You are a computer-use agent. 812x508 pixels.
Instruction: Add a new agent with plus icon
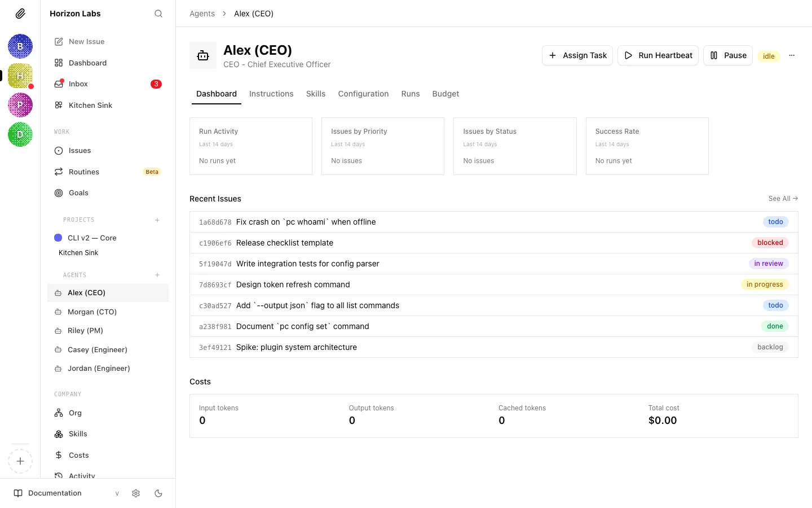[157, 275]
